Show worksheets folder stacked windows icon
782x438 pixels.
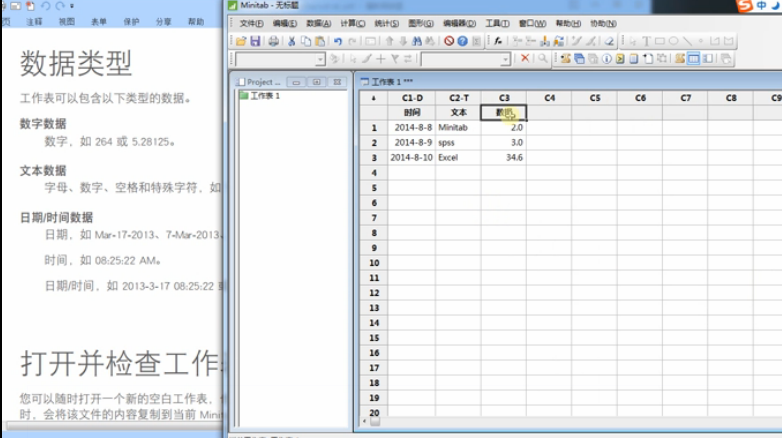pos(579,59)
